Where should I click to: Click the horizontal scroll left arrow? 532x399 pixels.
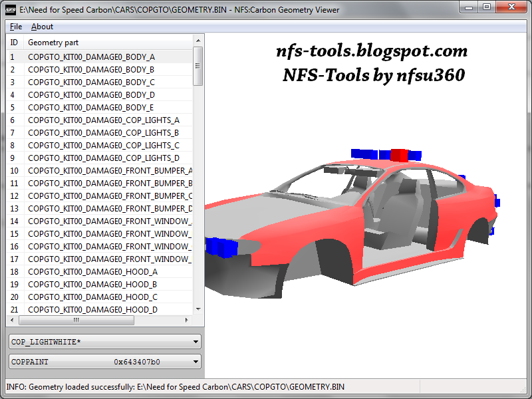coord(12,320)
